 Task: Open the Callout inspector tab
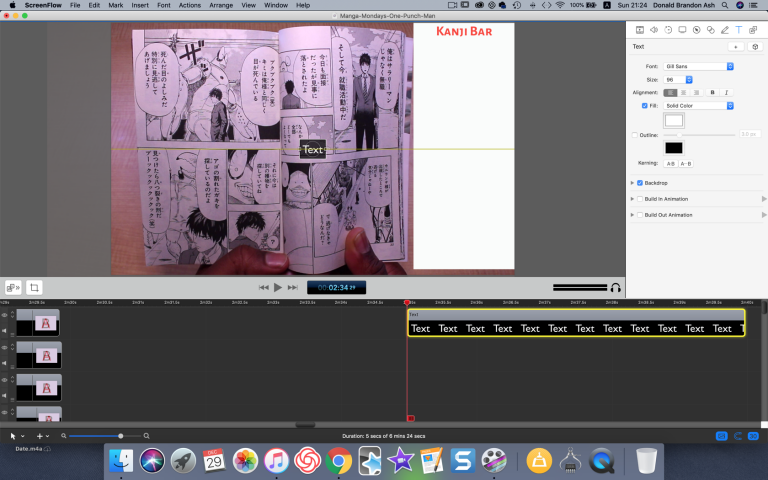696,30
